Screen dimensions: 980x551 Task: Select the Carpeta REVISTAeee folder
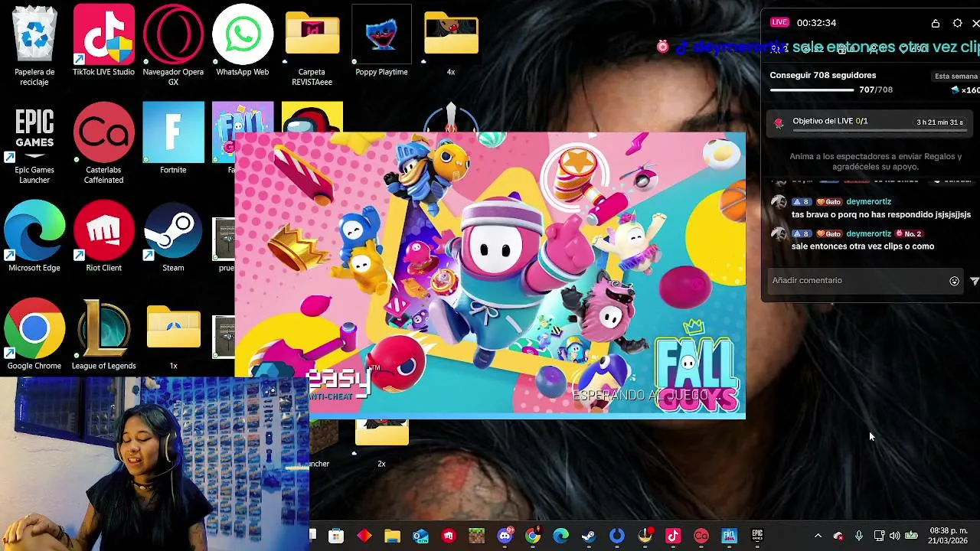[x=312, y=44]
